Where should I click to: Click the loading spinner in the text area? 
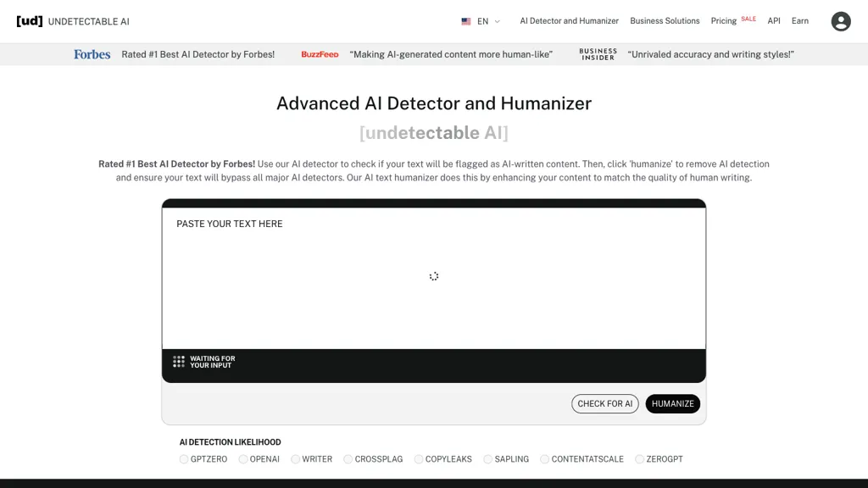[434, 276]
